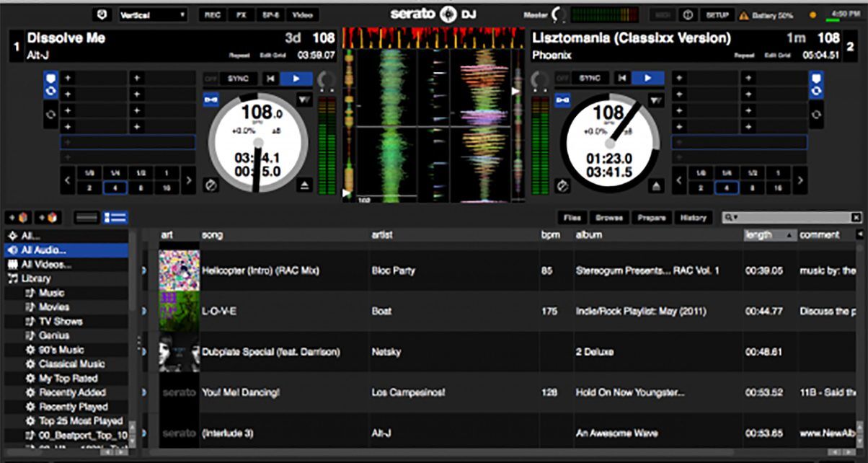Click the shield icon beside Vertical dropdown
Image resolution: width=868 pixels, height=463 pixels.
coord(102,14)
